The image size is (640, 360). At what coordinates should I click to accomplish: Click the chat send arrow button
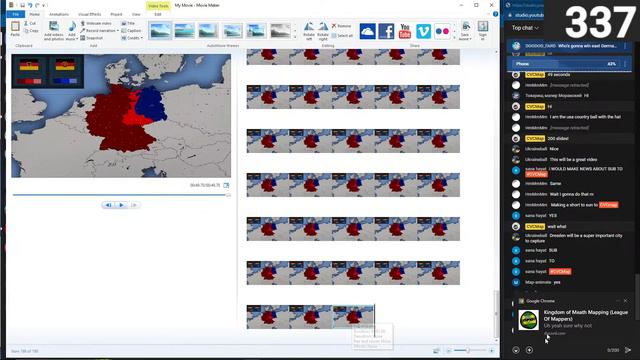628,350
